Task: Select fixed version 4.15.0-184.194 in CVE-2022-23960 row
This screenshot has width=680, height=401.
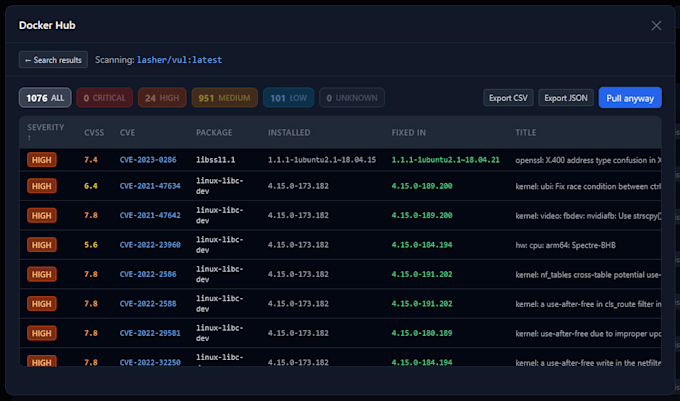Action: pyautogui.click(x=422, y=245)
